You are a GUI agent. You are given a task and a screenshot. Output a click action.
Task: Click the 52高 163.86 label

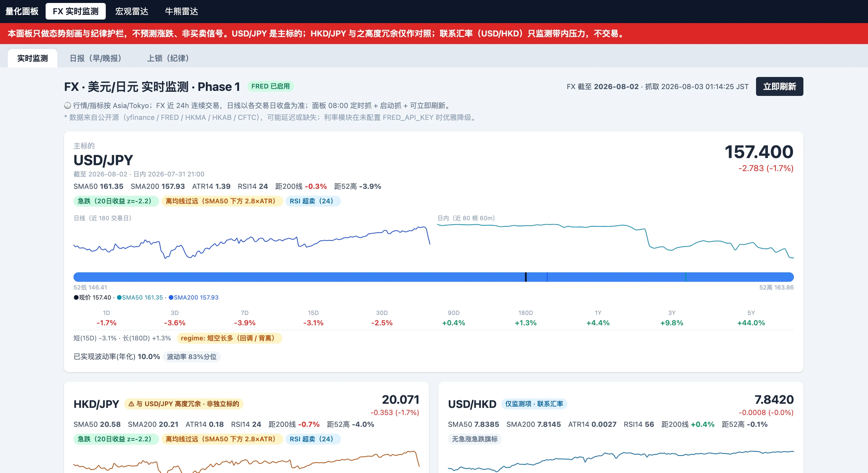pos(776,287)
